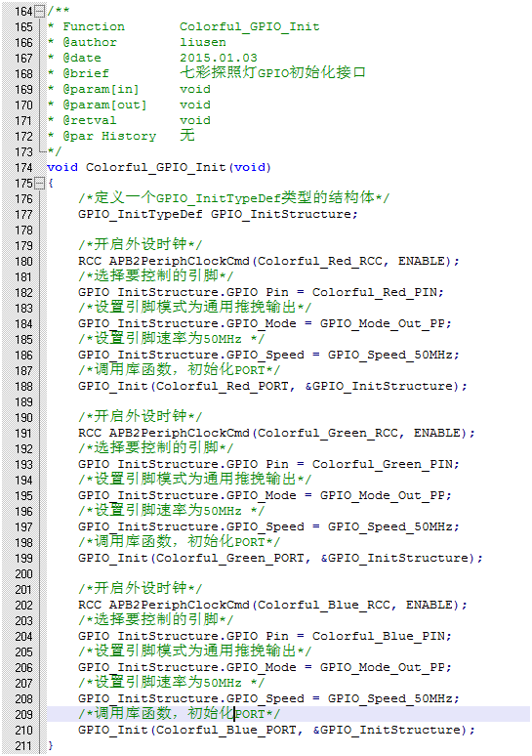Click Colorful_Green_PIN on line 193
Viewport: 532px width, 756px height.
coord(384,464)
